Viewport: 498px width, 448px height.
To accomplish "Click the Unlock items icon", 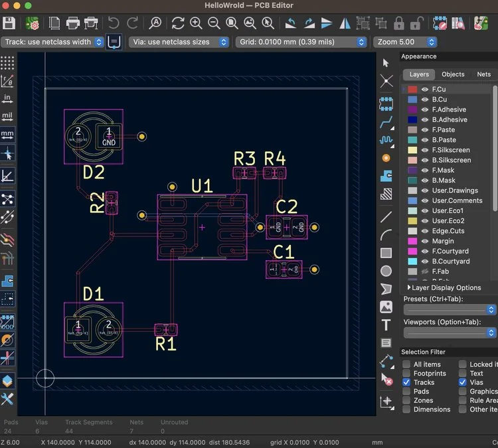I will (x=417, y=23).
